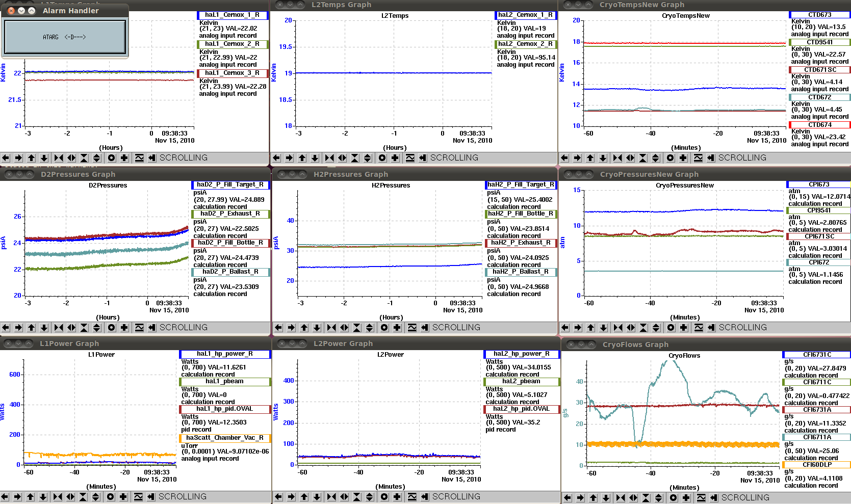851x504 pixels.
Task: Click pan down arrow in L2Power toolbar
Action: [x=317, y=497]
